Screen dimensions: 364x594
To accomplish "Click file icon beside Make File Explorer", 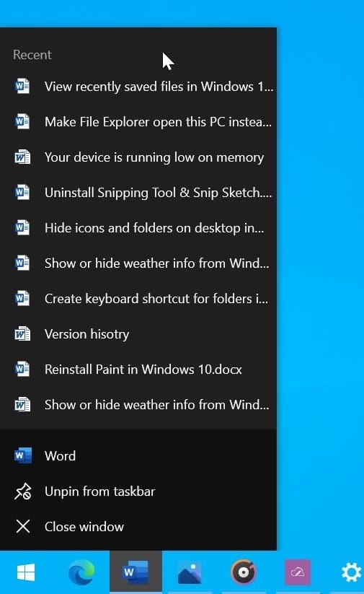I will tap(22, 121).
